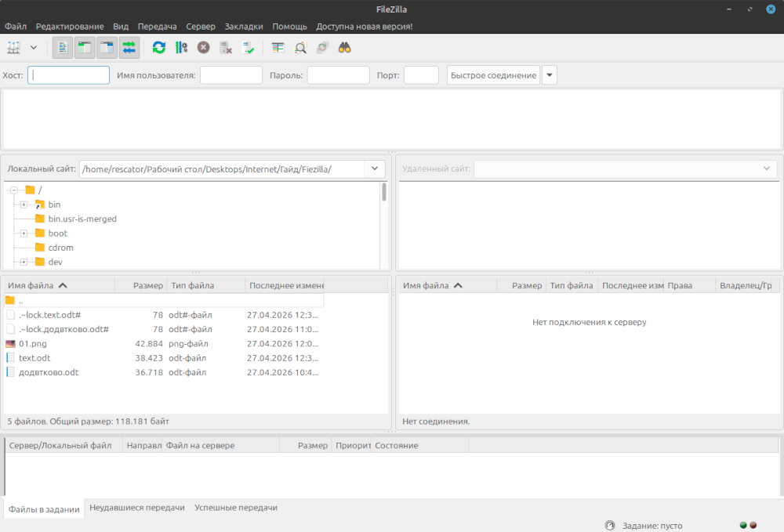The height and width of the screenshot is (532, 784).
Task: Search files with binoculars icon
Action: (344, 48)
